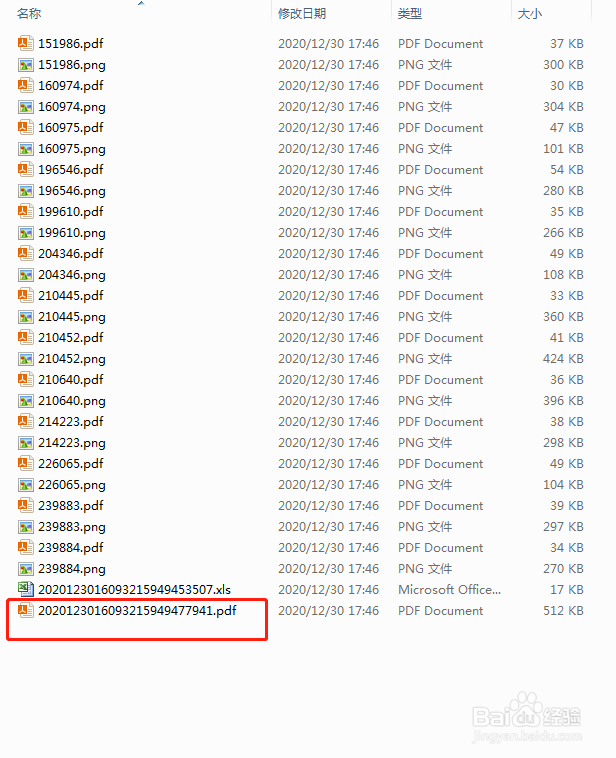Click the 101 KB size of 160975.png

coord(563,149)
